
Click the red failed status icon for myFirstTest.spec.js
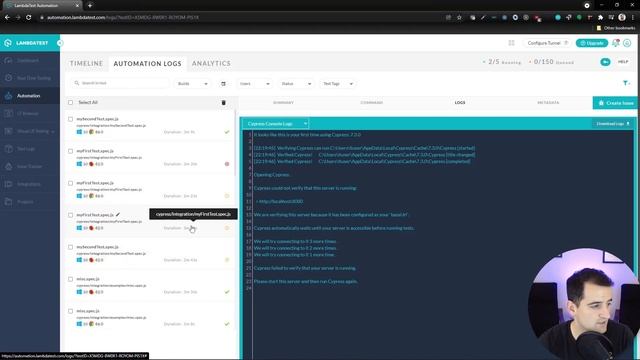227,164
